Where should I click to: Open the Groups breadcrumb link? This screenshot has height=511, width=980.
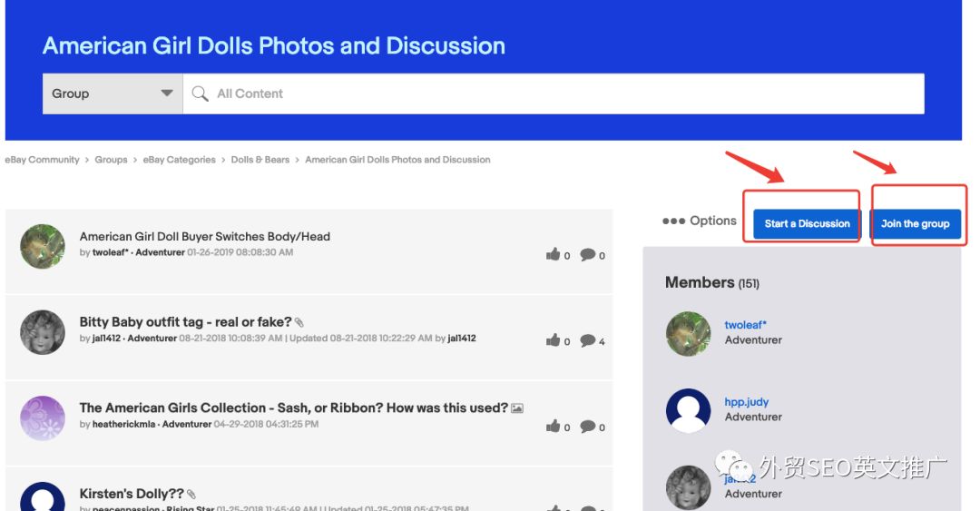point(111,160)
